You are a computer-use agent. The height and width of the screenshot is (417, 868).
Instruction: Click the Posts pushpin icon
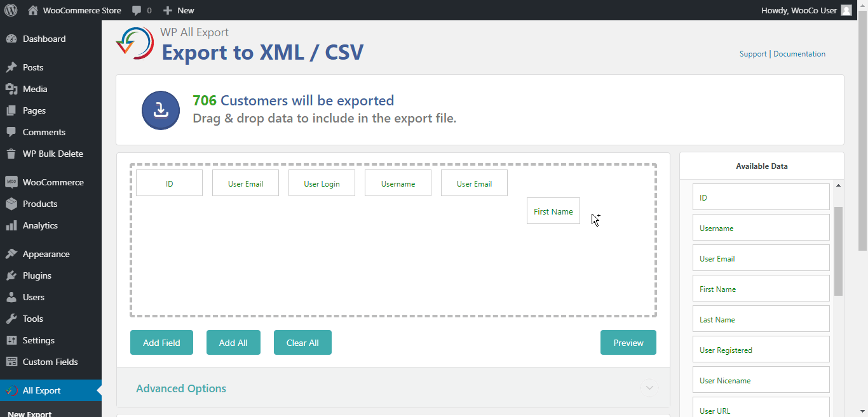(x=11, y=67)
